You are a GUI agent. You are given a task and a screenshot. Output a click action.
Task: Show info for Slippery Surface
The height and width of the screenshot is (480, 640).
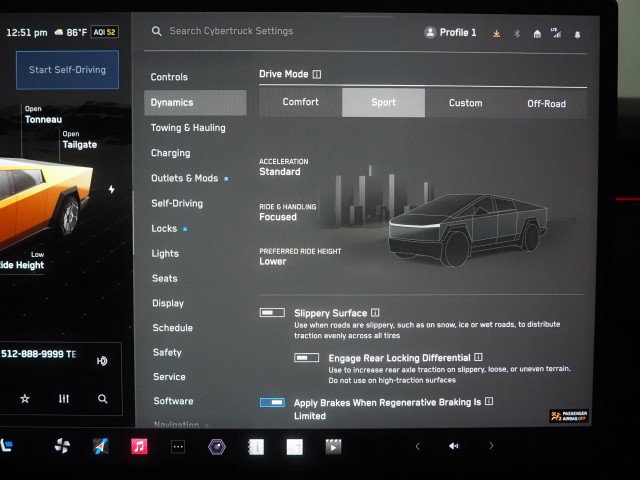coord(375,313)
